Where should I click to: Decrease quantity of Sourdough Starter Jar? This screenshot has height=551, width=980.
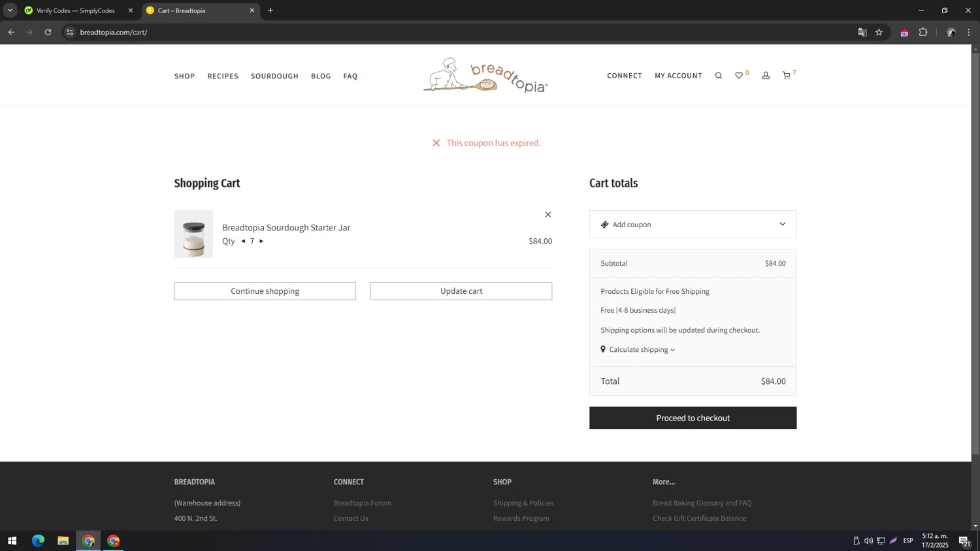243,241
